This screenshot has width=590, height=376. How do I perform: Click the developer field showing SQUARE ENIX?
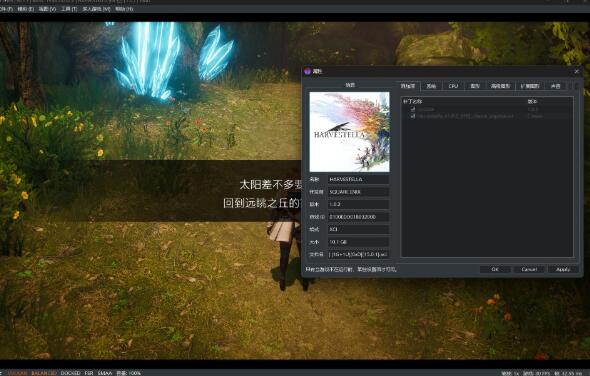pos(358,192)
